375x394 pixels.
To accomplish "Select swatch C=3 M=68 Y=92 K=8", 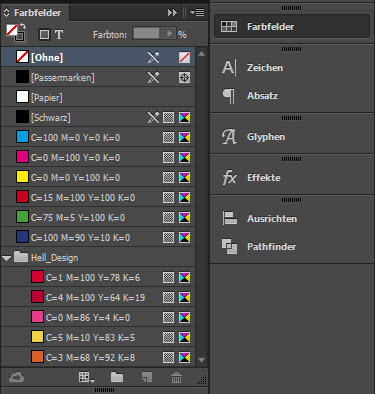I will pos(98,357).
